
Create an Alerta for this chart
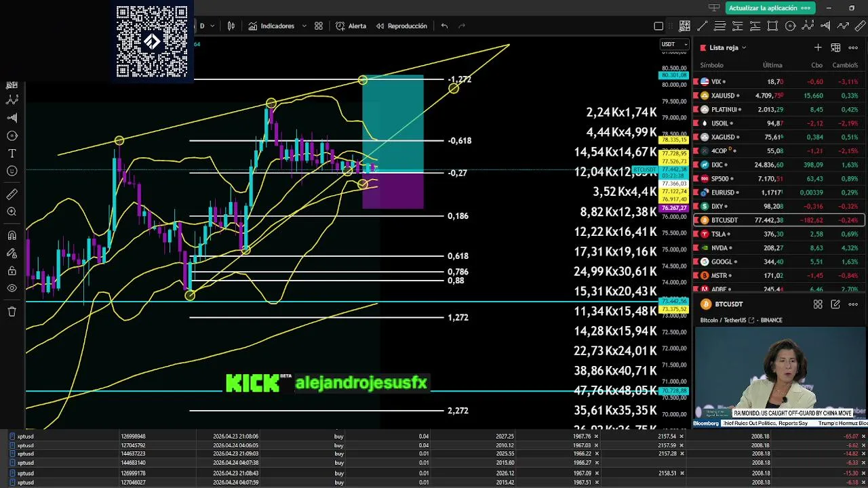(x=351, y=26)
